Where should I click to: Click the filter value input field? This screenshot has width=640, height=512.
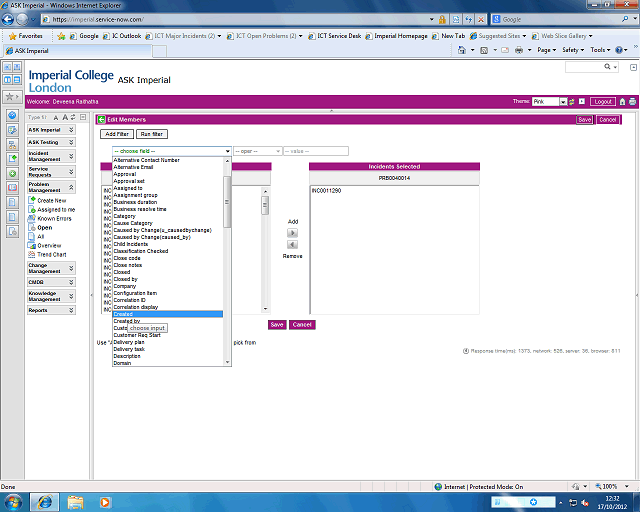(x=315, y=151)
